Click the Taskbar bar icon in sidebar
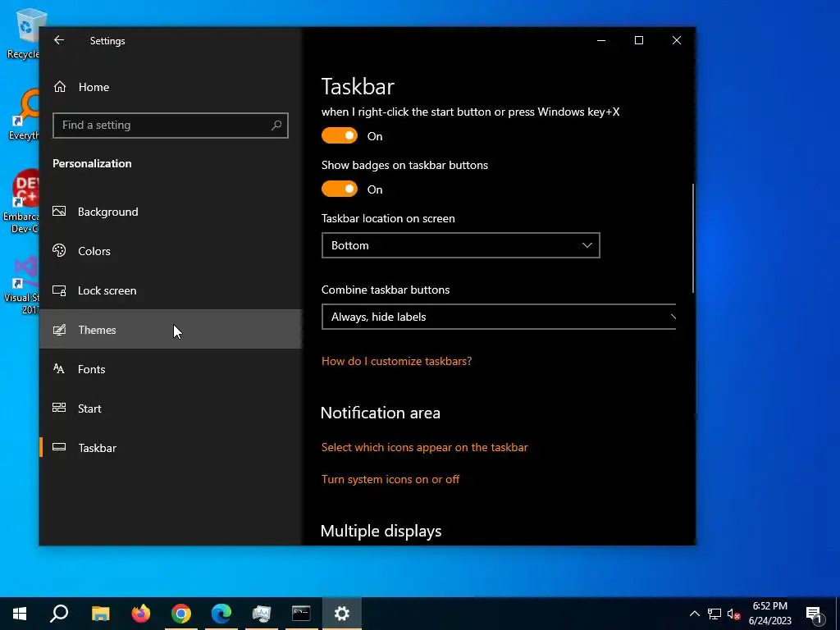Screen dimensions: 840x630 click(59, 447)
